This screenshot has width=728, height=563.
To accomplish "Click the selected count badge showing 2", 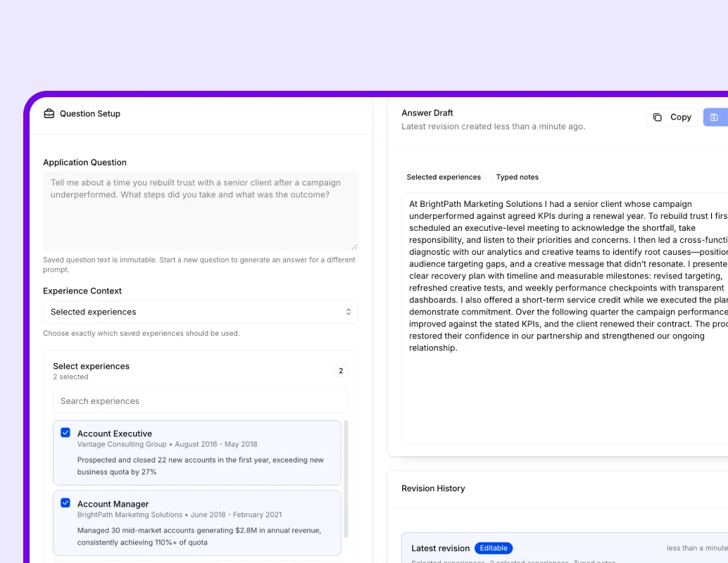I will pos(341,371).
